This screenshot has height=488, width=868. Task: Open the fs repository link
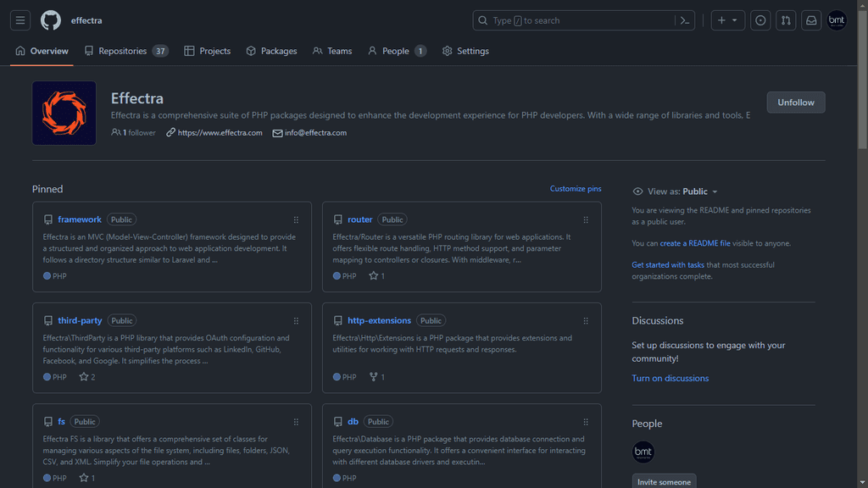click(x=61, y=422)
